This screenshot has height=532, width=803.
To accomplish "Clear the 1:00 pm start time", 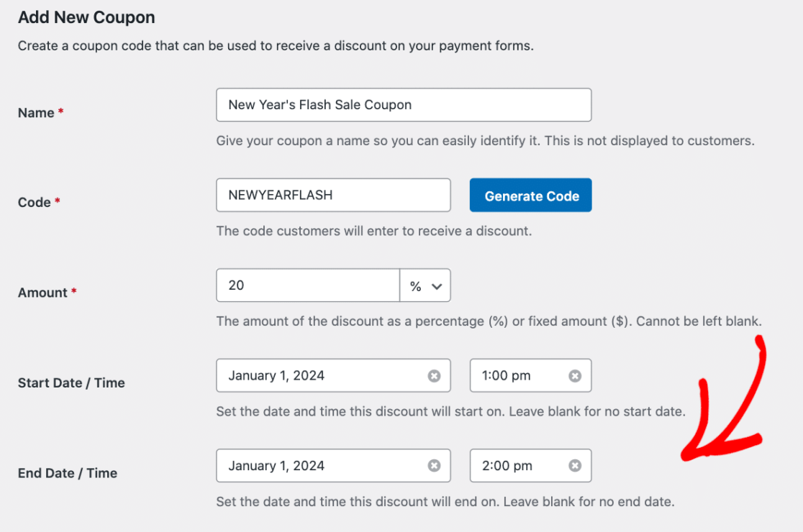I will click(x=575, y=375).
